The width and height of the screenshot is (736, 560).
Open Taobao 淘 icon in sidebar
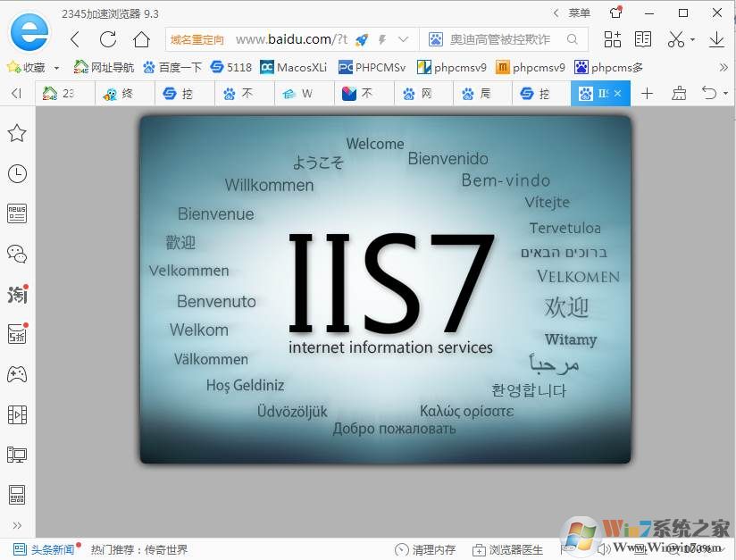[17, 295]
